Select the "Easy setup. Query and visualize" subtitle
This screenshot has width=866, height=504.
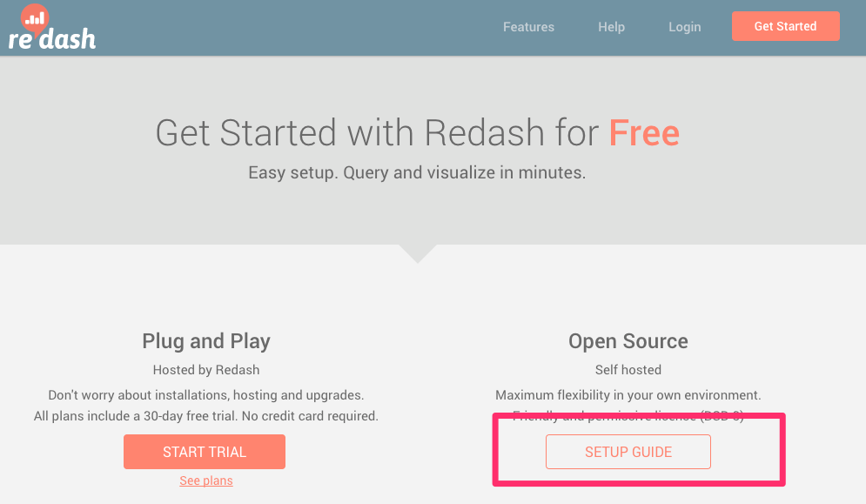click(417, 172)
